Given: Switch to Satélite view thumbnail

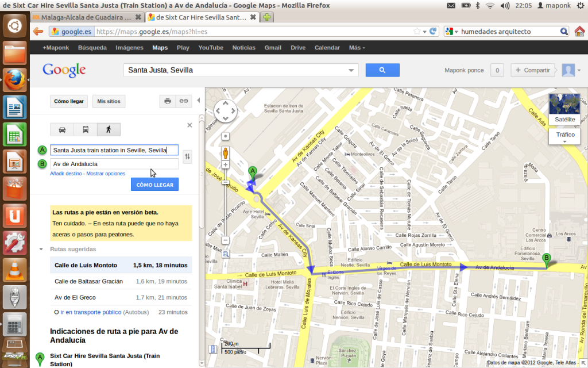Looking at the screenshot, I should [x=564, y=109].
